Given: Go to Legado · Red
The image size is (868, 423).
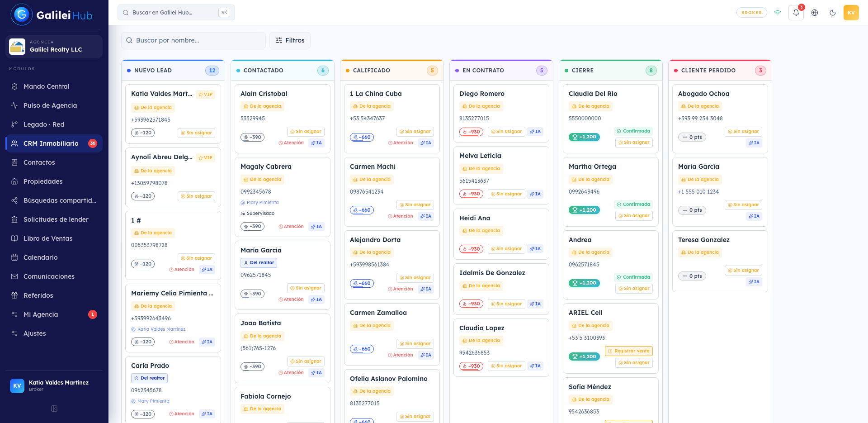Looking at the screenshot, I should coord(54,124).
